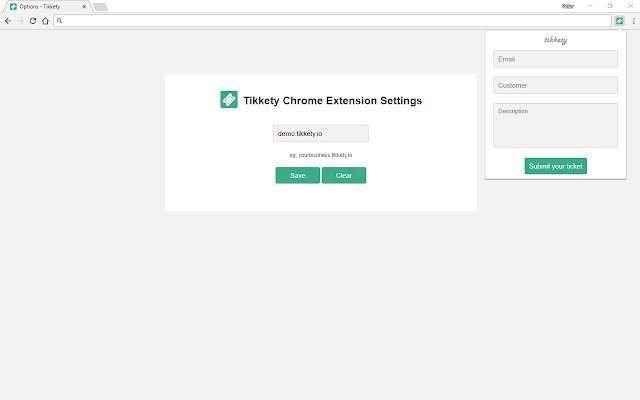The image size is (640, 400).
Task: Reload the page with refresh icon
Action: tap(33, 21)
